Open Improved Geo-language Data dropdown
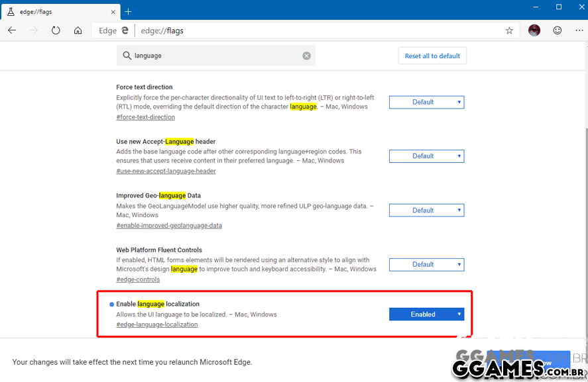This screenshot has width=588, height=382. point(426,211)
